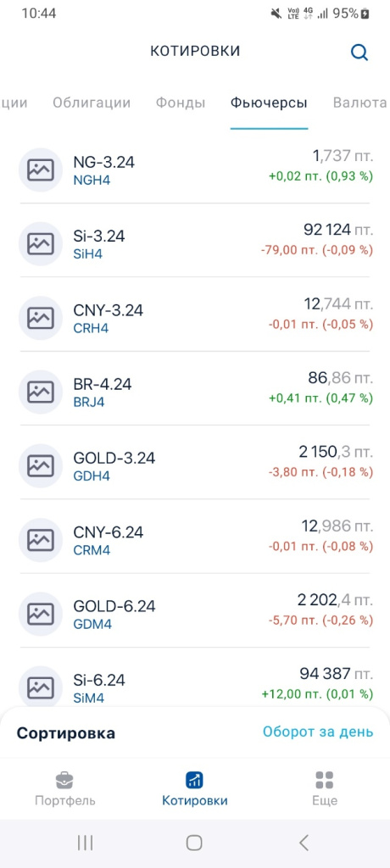Tap the GOLD-6.24 placeholder image icon
The width and height of the screenshot is (390, 868).
41,614
